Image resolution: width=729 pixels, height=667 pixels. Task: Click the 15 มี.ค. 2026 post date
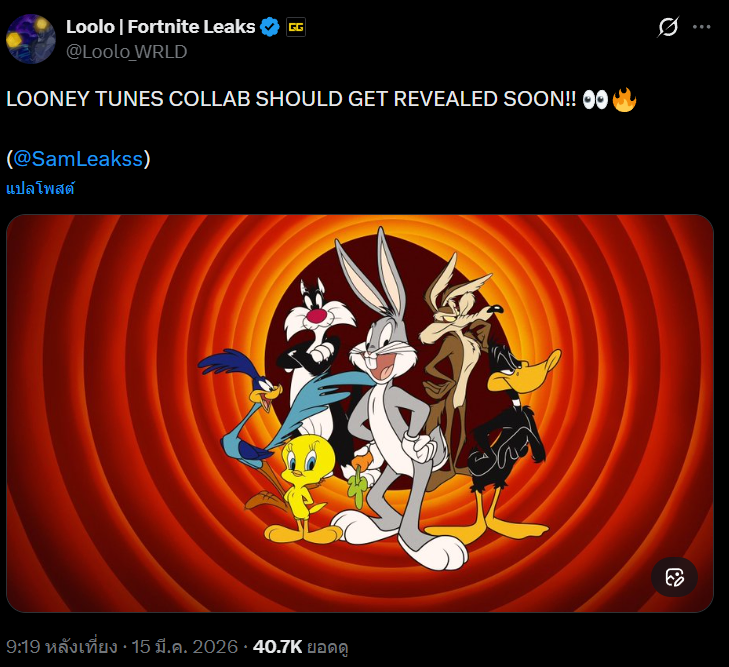point(188,647)
